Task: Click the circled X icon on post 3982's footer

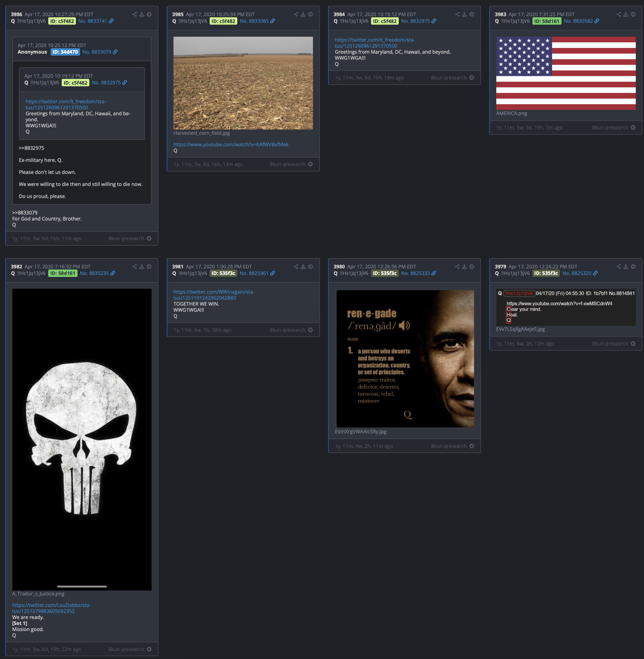Action: pyautogui.click(x=149, y=649)
